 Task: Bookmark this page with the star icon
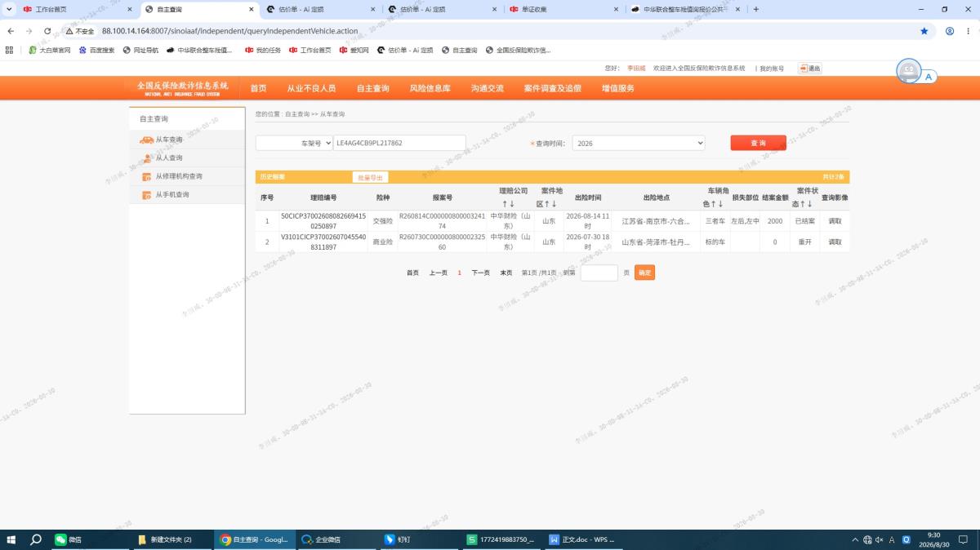click(x=924, y=31)
